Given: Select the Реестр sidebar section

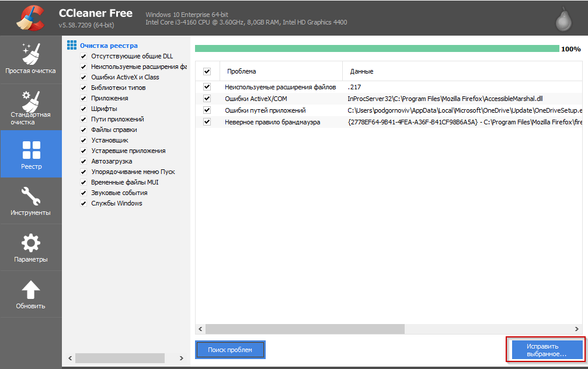Looking at the screenshot, I should [31, 154].
